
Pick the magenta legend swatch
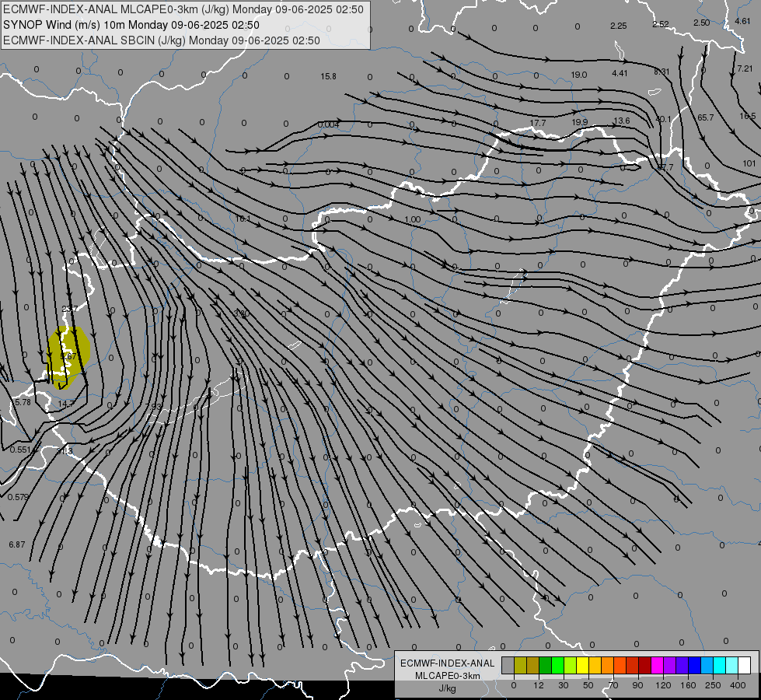(658, 665)
